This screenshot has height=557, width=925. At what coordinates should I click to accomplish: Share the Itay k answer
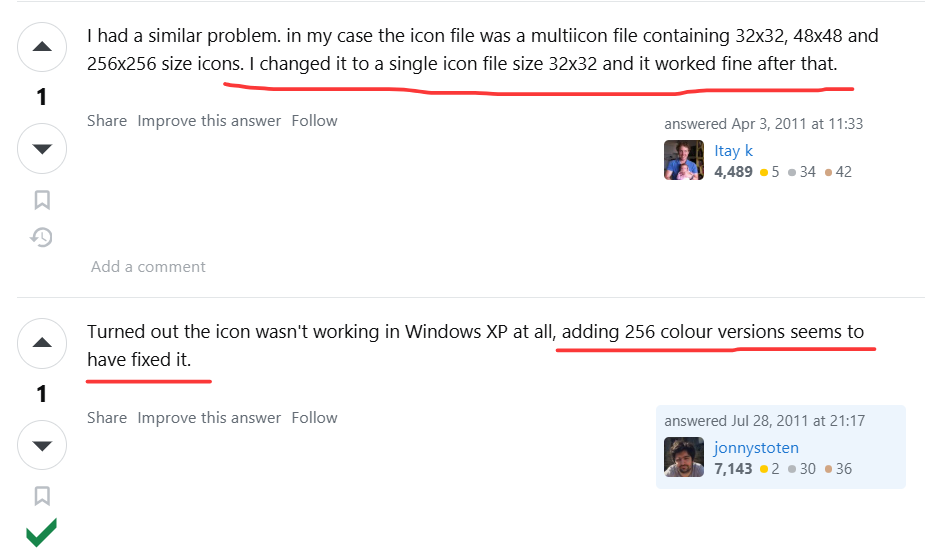tap(107, 120)
